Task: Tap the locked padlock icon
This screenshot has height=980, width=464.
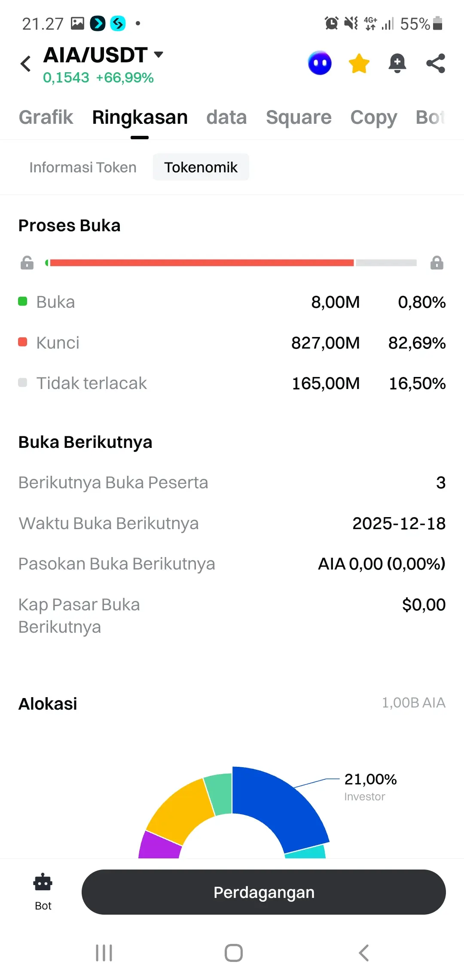Action: point(437,263)
